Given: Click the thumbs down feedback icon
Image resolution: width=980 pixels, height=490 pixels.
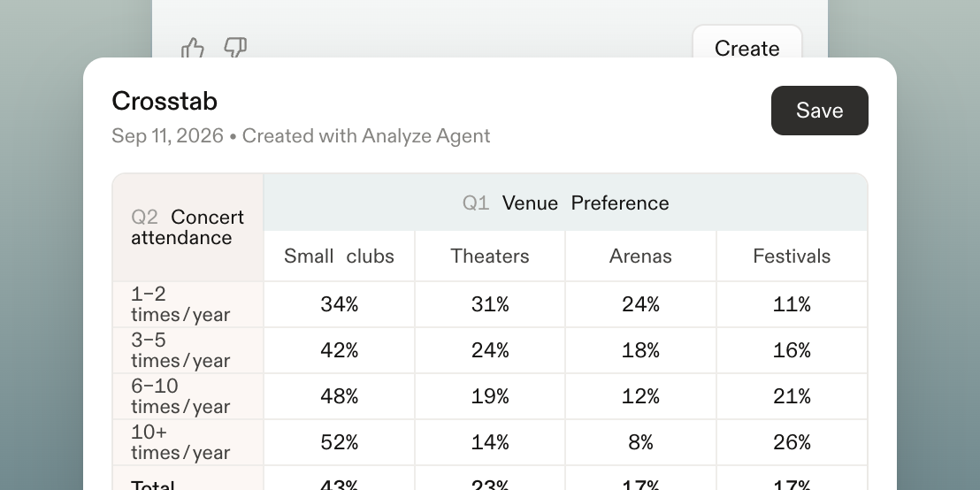Looking at the screenshot, I should [235, 48].
